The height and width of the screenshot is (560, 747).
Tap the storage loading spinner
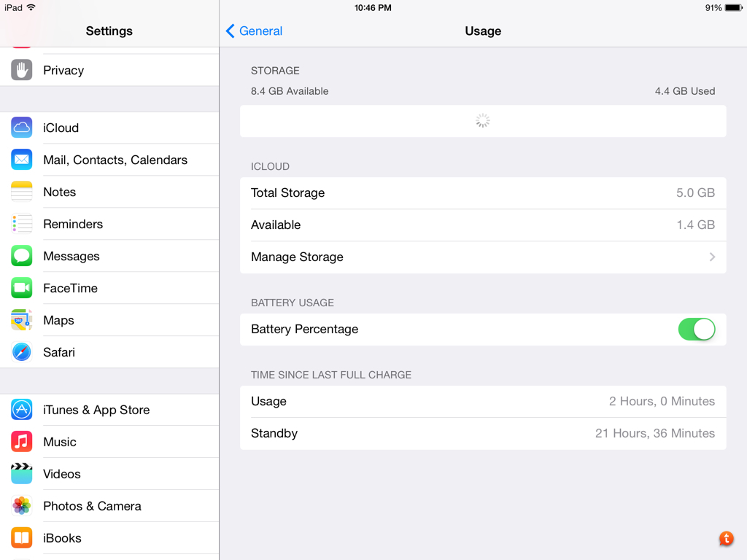[x=483, y=121]
